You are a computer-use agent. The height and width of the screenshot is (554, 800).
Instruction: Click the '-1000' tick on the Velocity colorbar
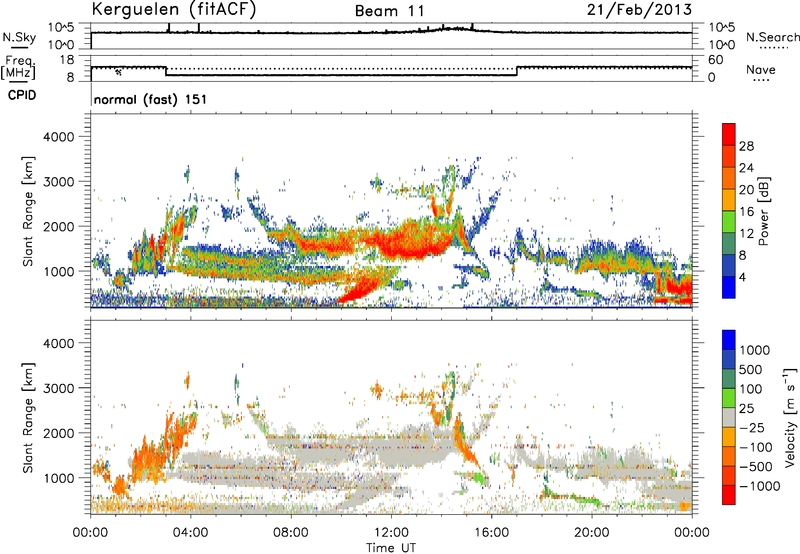coord(760,486)
